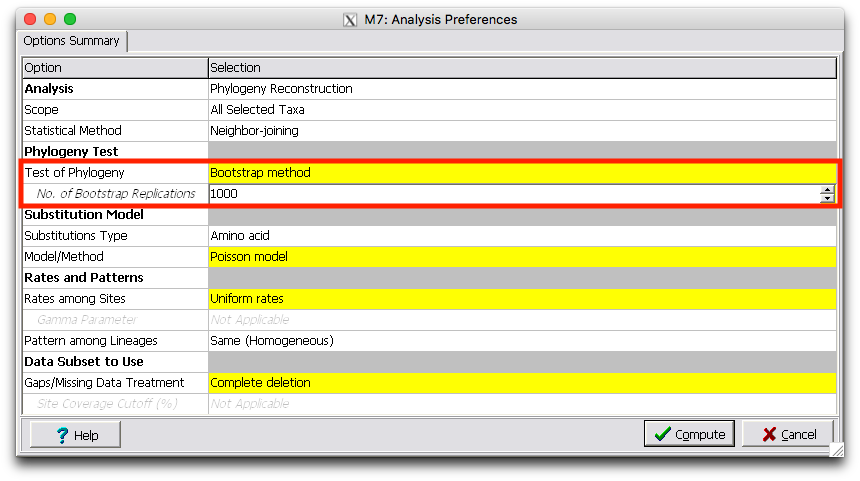Click the Compute button with green checkmark

(689, 434)
